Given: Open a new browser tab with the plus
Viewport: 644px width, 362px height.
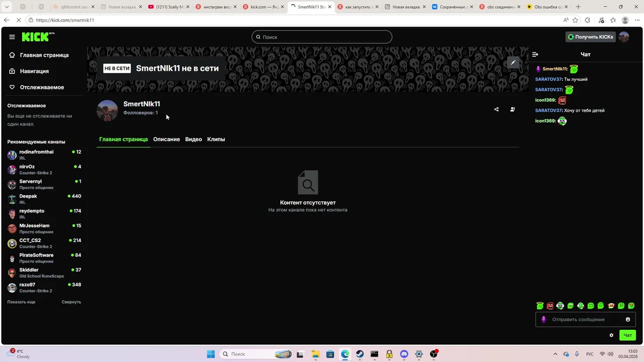Looking at the screenshot, I should tap(578, 7).
